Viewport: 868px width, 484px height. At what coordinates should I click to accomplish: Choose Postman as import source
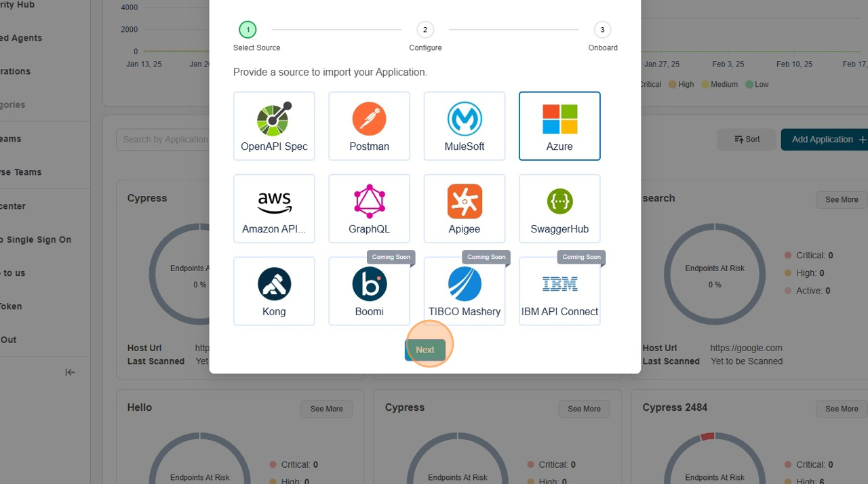pyautogui.click(x=369, y=126)
